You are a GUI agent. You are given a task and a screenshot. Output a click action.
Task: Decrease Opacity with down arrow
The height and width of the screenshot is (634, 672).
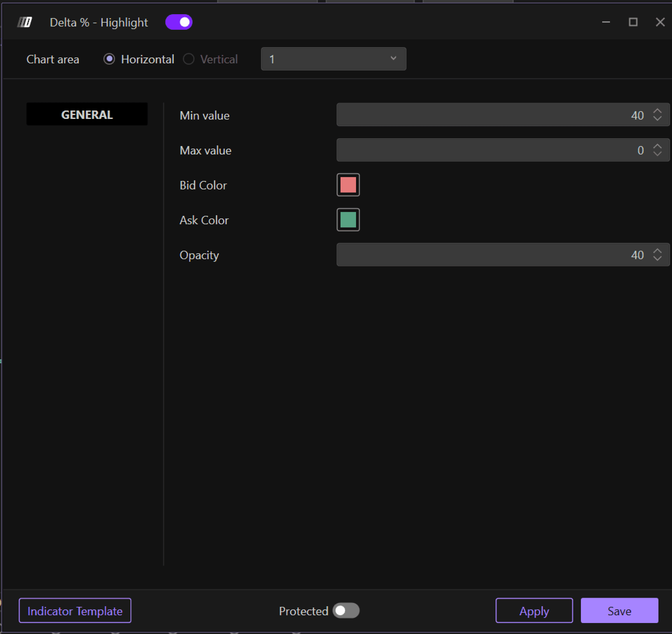(x=657, y=258)
